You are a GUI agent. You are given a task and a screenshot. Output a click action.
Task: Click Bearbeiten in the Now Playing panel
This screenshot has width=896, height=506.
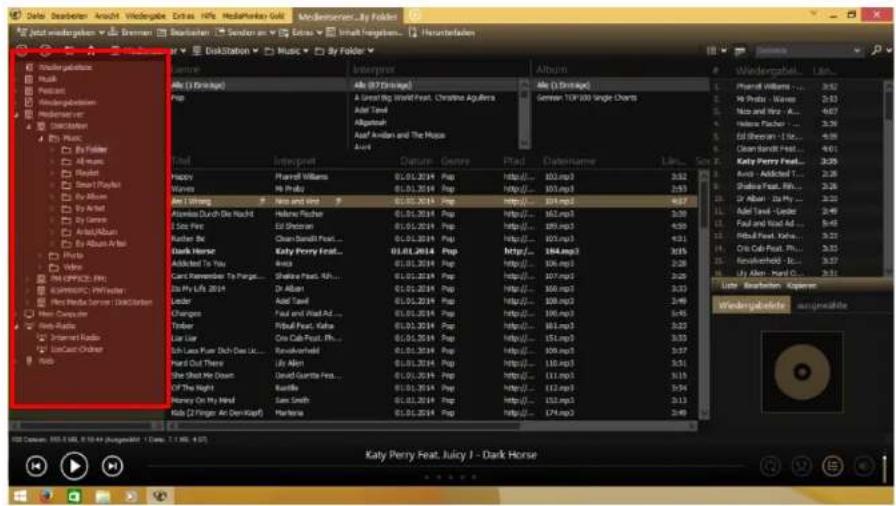click(x=762, y=286)
